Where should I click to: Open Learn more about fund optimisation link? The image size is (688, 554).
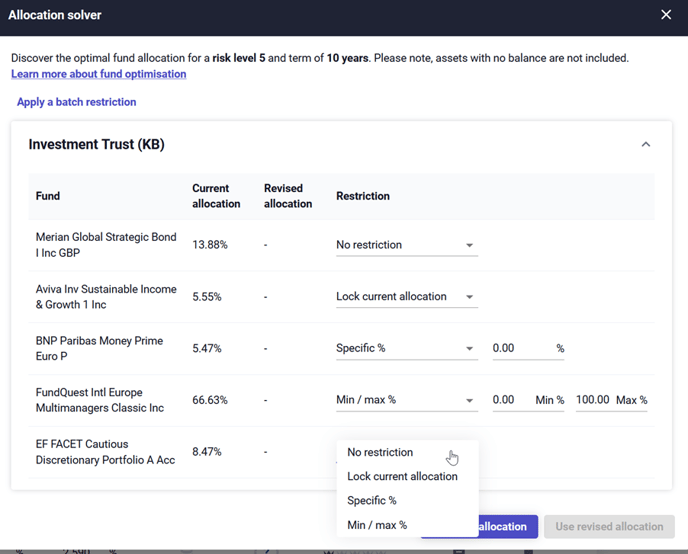(98, 74)
